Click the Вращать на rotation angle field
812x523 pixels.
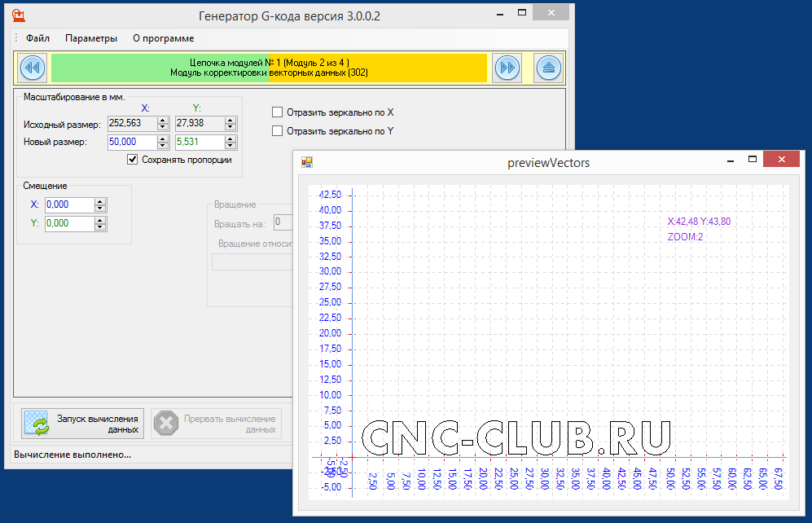283,222
